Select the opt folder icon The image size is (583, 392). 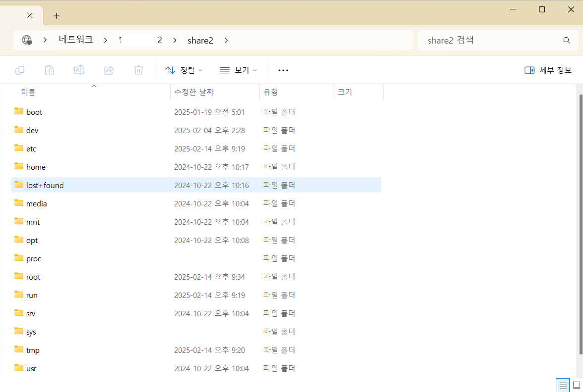(x=19, y=240)
